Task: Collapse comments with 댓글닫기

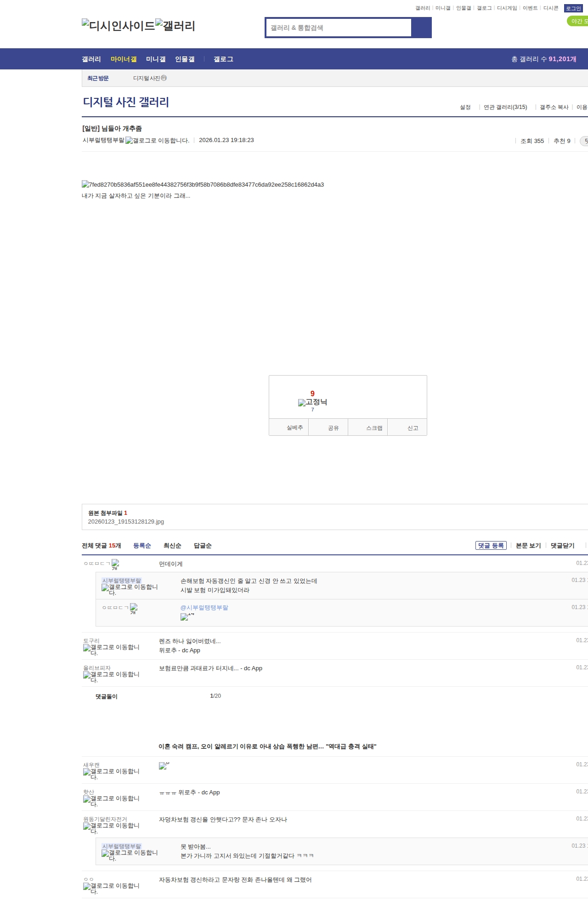Action: [562, 546]
